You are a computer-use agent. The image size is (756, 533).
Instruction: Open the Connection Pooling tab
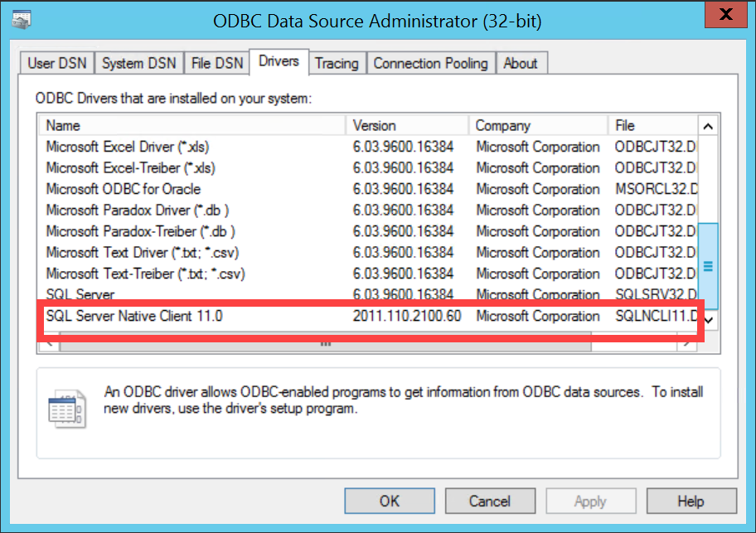[x=430, y=63]
